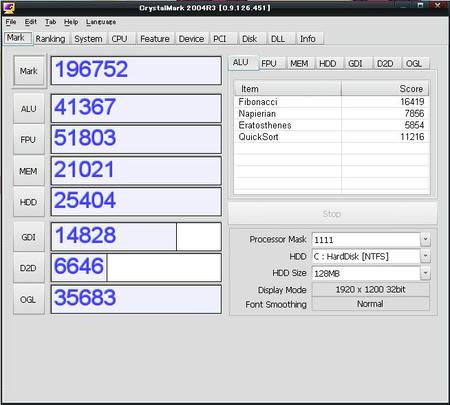Screen dimensions: 450x405
Task: Open the HDD drive selection dropdown
Action: [x=425, y=256]
